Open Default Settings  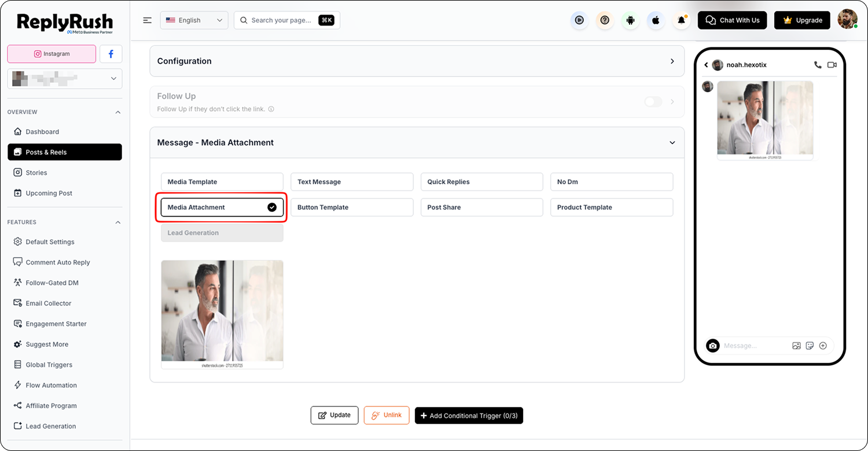(65, 242)
